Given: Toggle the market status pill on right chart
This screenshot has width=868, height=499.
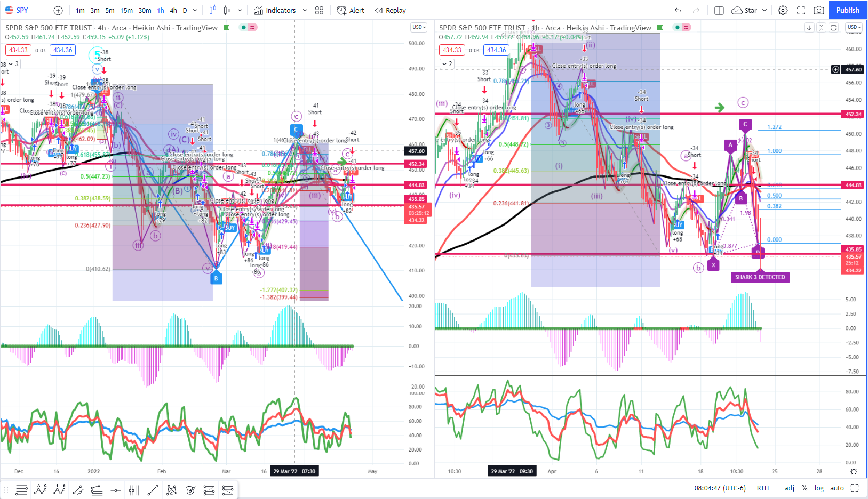Looking at the screenshot, I should tap(682, 28).
